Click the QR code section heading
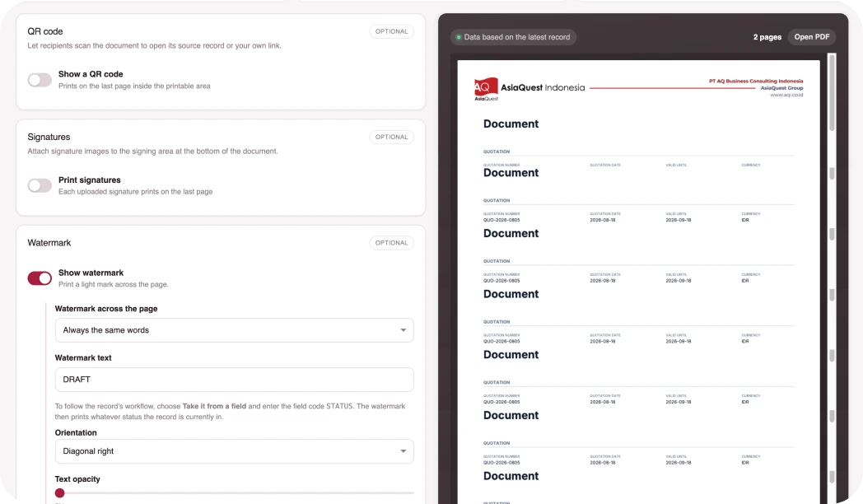 [45, 31]
